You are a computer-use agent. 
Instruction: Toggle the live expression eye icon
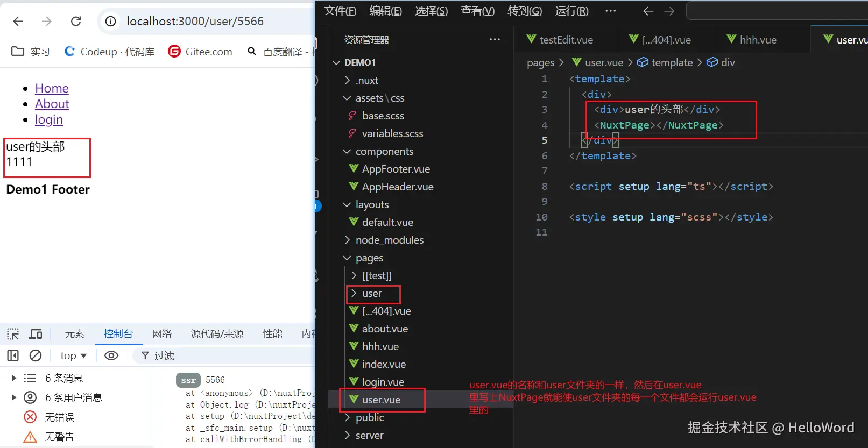pos(111,355)
